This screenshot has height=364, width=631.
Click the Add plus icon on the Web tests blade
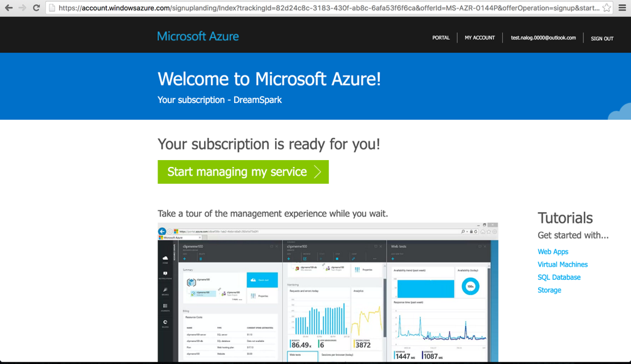[392, 258]
